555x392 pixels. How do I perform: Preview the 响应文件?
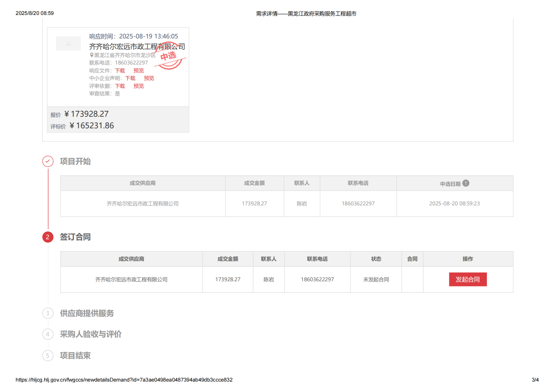click(x=138, y=71)
